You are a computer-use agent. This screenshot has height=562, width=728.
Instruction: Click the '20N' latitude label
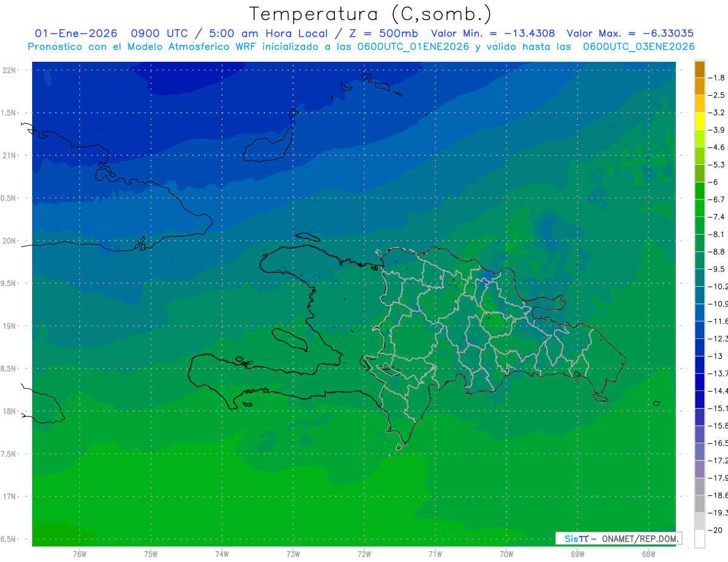click(x=9, y=241)
